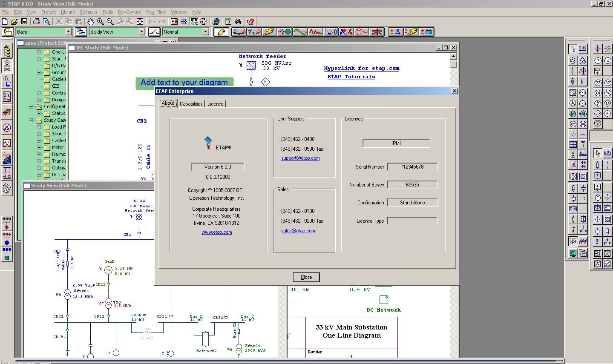The width and height of the screenshot is (613, 364).
Task: Click the Zoom In magnifier icon
Action: 101,21
